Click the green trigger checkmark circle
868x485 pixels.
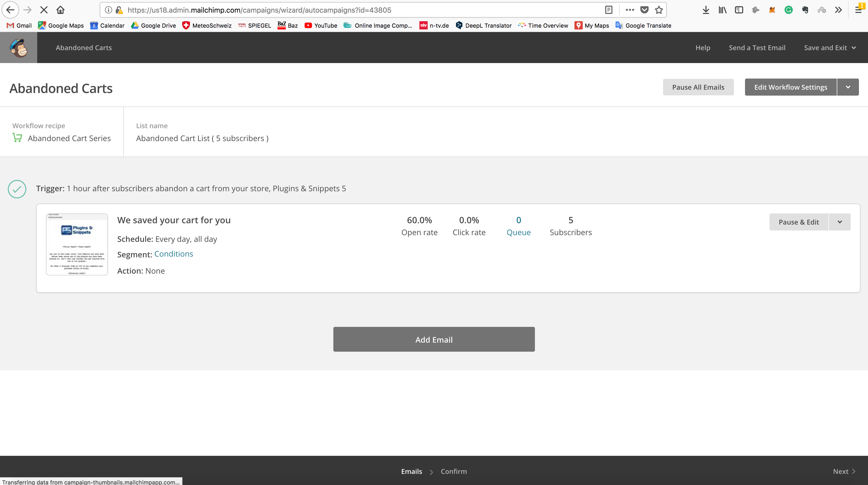coord(17,189)
